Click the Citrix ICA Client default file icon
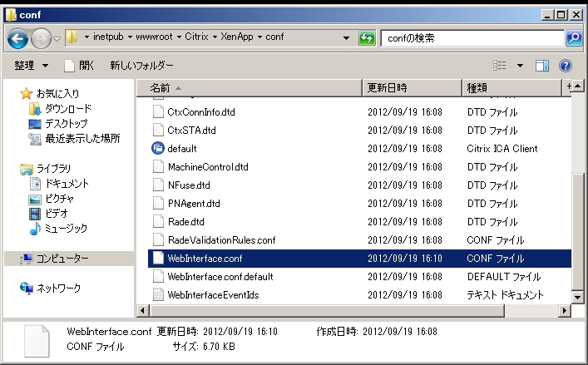This screenshot has width=588, height=365. tap(160, 149)
